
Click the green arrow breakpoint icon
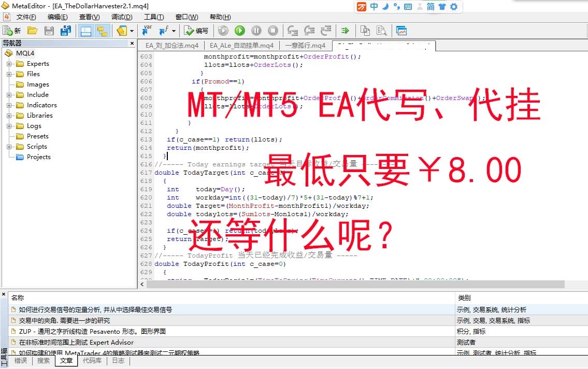346,31
